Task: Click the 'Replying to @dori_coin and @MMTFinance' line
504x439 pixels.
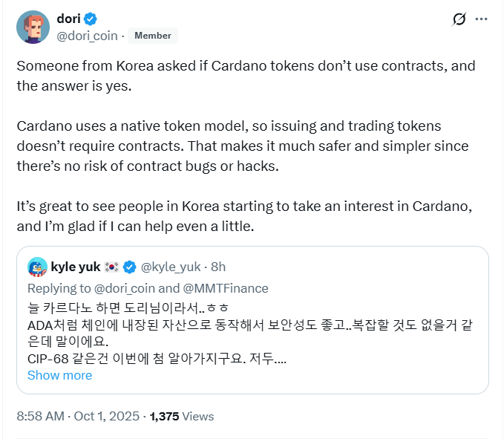Action: 148,288
